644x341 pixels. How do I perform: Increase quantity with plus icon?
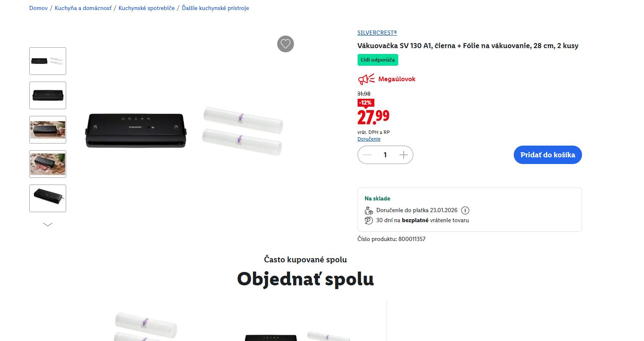tap(404, 155)
